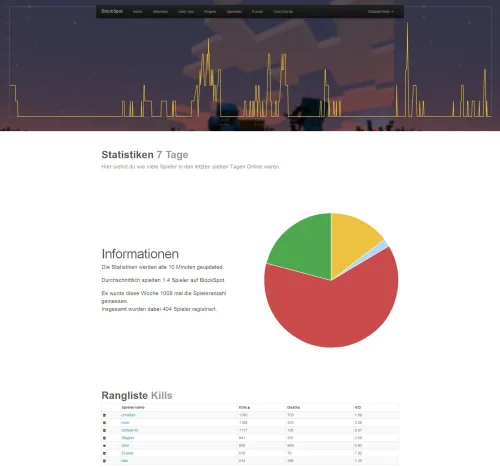Open the player link in the 7.92 K/D row
The width and height of the screenshot is (500, 467).
pos(127,453)
